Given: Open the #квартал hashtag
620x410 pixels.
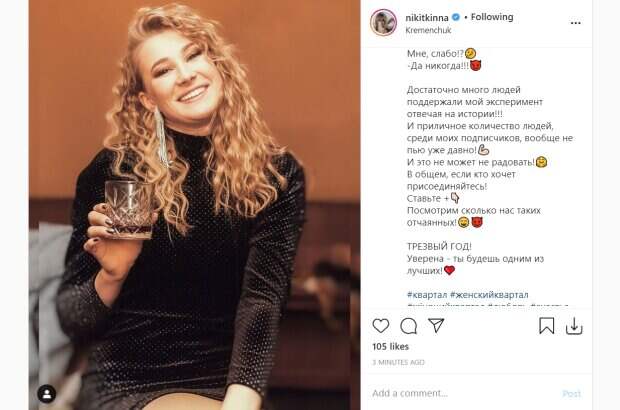Looking at the screenshot, I should coord(427,295).
